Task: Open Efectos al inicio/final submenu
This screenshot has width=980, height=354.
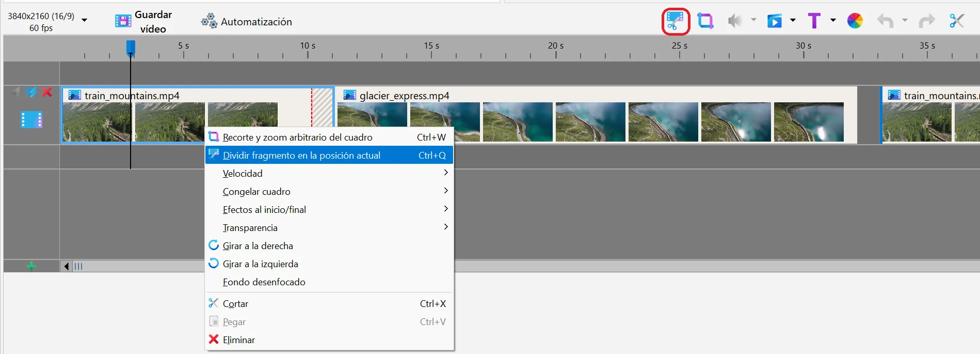Action: pos(329,209)
